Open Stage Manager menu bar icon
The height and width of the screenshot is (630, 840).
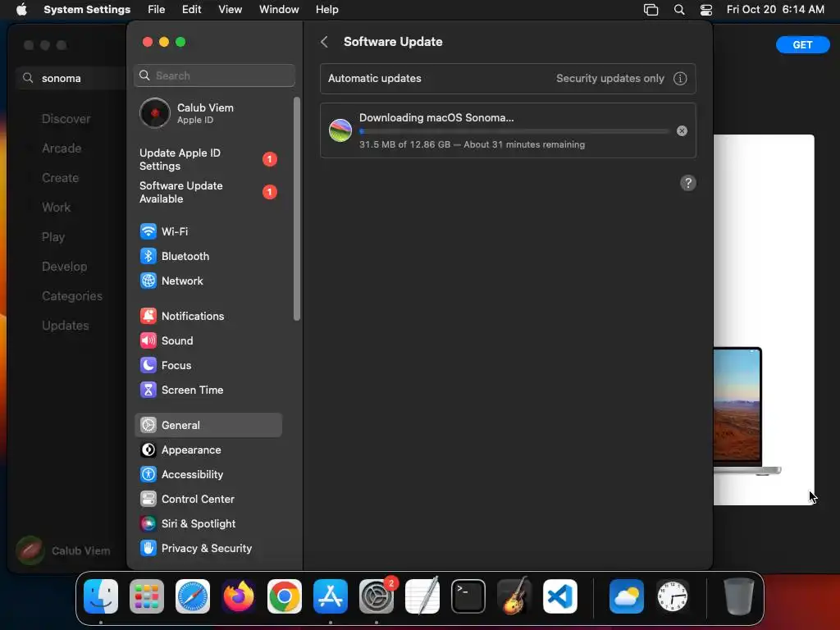(651, 10)
